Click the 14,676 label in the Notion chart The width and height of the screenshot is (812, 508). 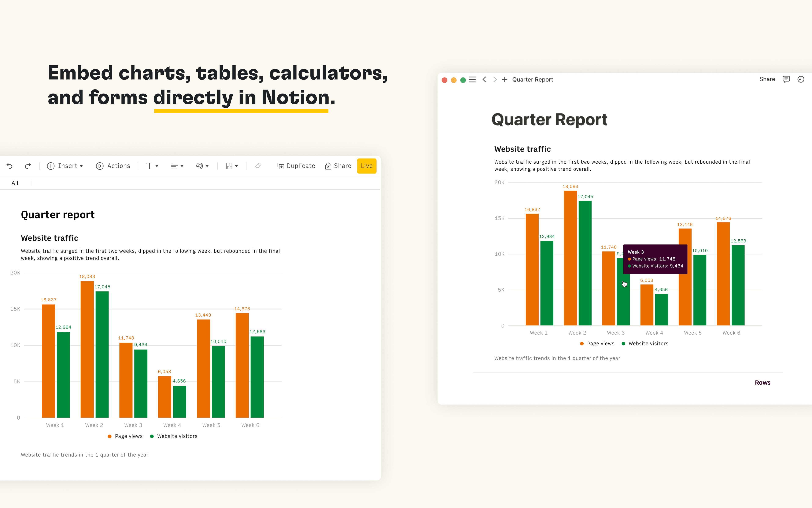[723, 218]
